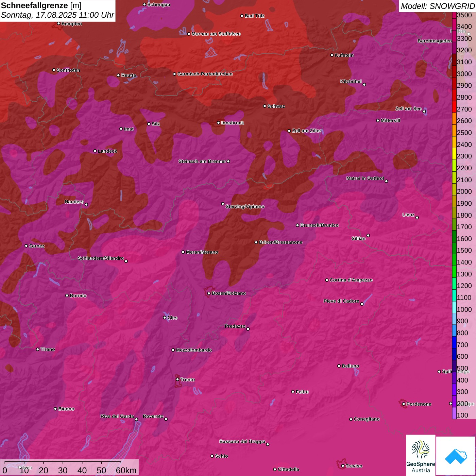Click the Zell am See marker

(x=424, y=111)
